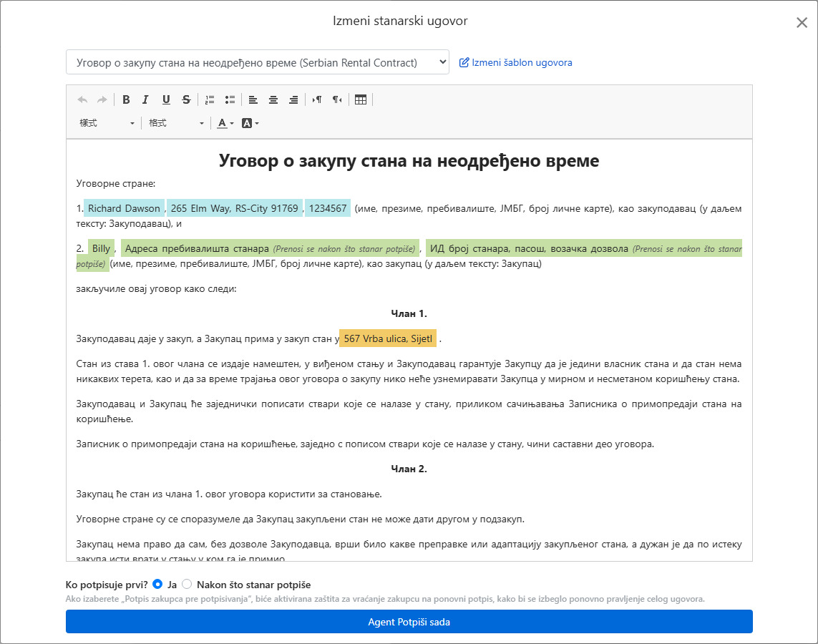The image size is (818, 644).
Task: Click the Члан 1. heading
Action: [x=409, y=313]
